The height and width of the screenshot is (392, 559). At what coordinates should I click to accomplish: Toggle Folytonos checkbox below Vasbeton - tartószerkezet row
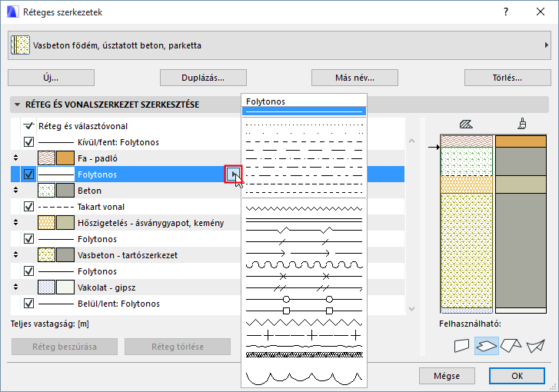28,271
